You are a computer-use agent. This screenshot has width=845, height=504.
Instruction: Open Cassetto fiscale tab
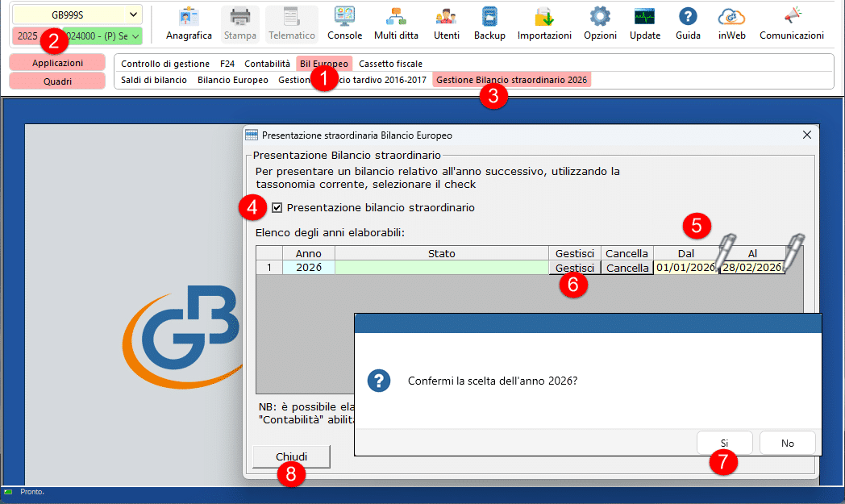click(x=390, y=64)
